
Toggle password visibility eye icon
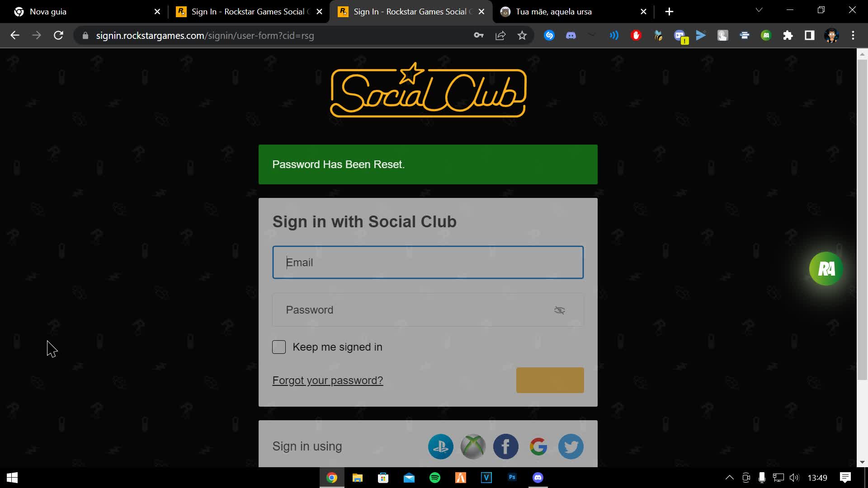[x=560, y=310]
